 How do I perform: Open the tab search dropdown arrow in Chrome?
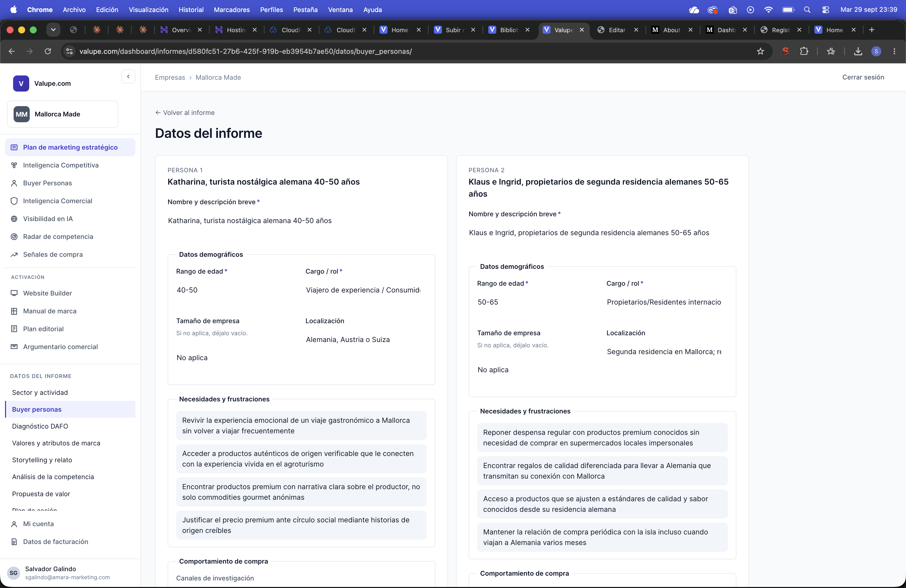click(53, 30)
